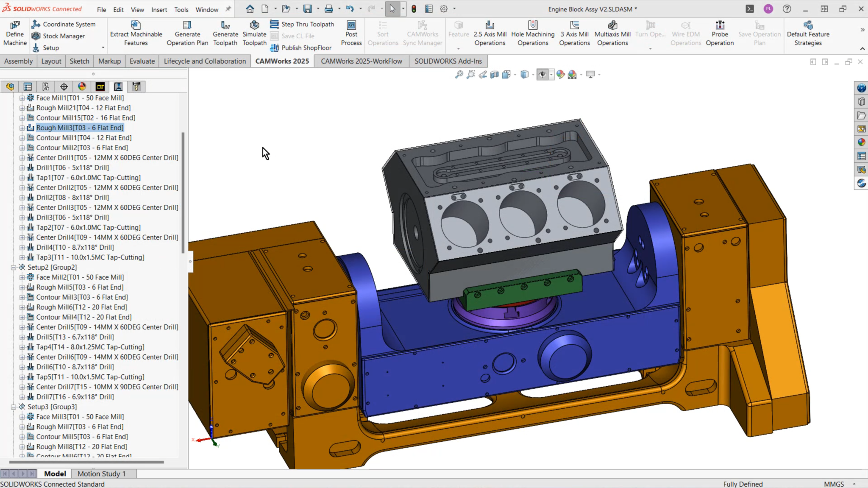Open the Simulate Toolpath tool

254,33
